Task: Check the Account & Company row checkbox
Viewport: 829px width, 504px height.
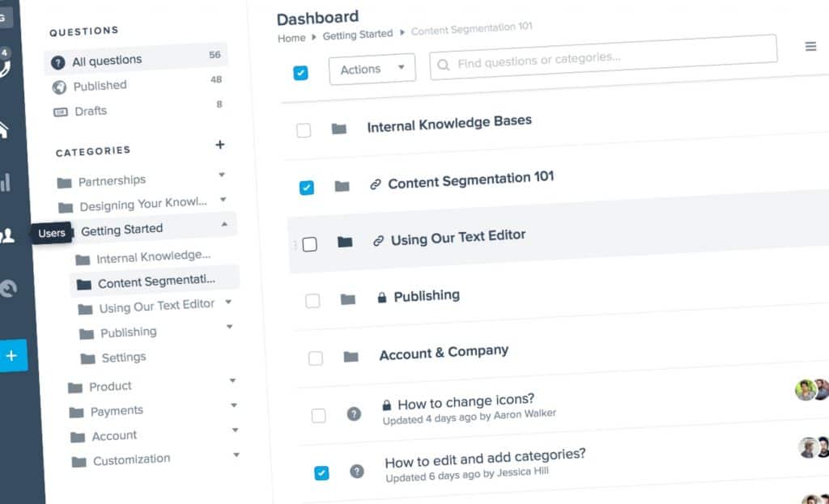Action: [316, 358]
